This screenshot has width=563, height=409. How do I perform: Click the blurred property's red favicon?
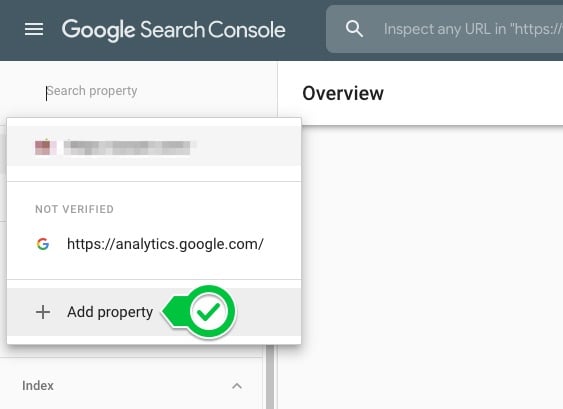(45, 147)
